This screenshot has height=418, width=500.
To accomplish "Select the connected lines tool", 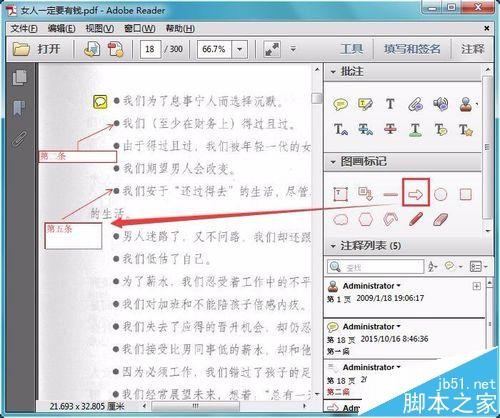I will coord(390,219).
